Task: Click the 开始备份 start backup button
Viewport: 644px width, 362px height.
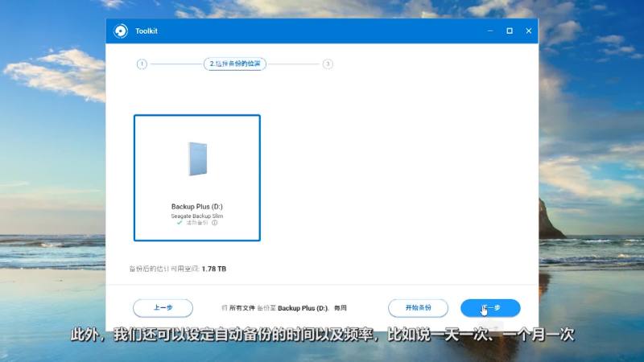Action: click(418, 308)
